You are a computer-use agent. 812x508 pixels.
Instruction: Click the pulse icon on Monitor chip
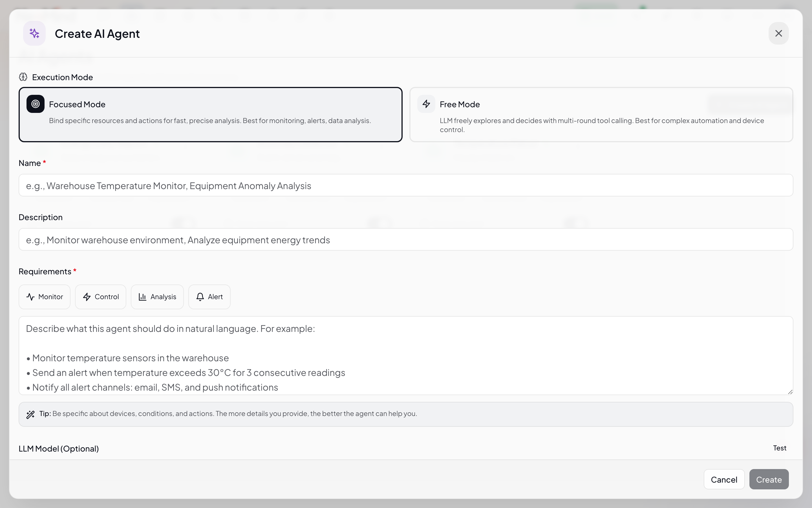tap(30, 297)
